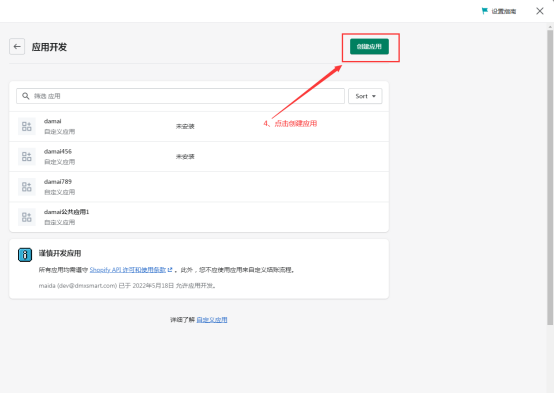
Task: Click the maida (dev@dmxsmart.com) permission note
Action: 127,286
